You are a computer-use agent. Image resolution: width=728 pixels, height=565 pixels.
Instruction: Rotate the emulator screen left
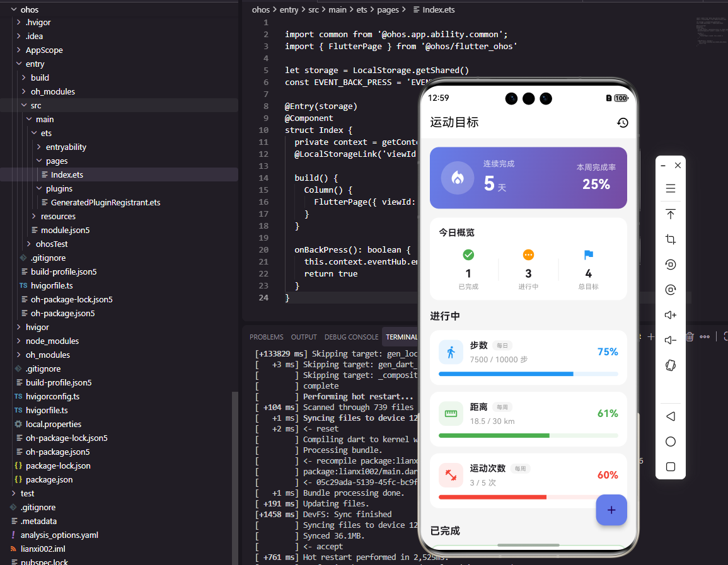pyautogui.click(x=671, y=265)
